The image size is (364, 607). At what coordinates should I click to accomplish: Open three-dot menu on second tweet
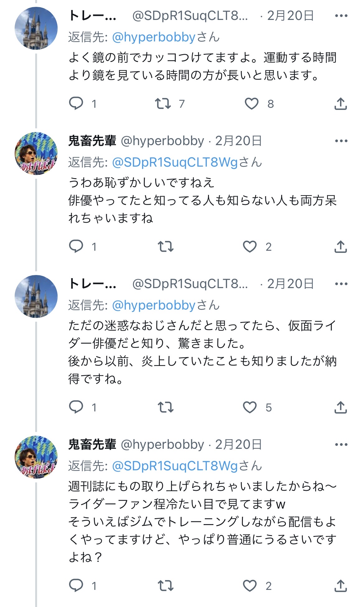click(341, 141)
